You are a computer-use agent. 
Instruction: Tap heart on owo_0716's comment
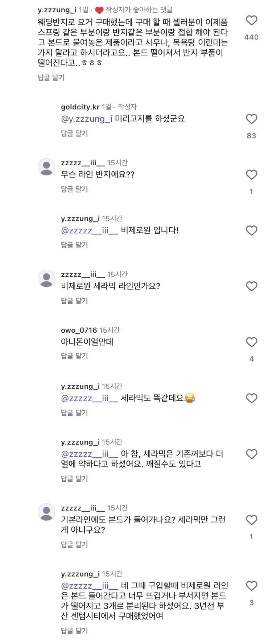251,342
